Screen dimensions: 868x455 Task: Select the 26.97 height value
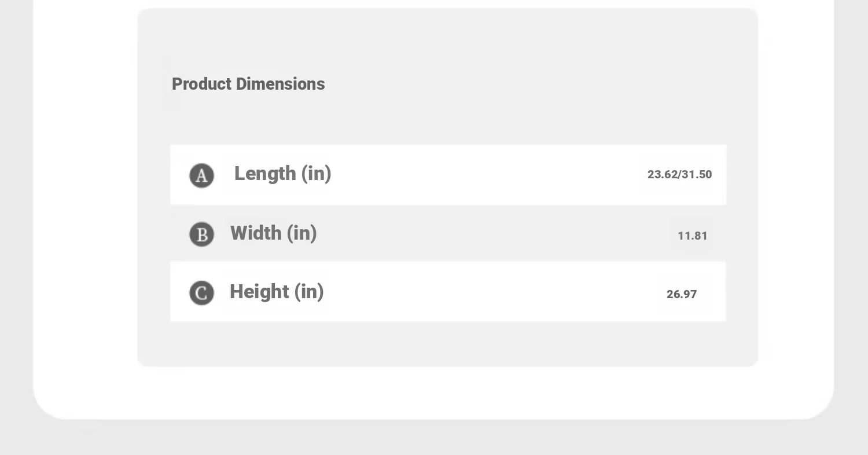[682, 294]
